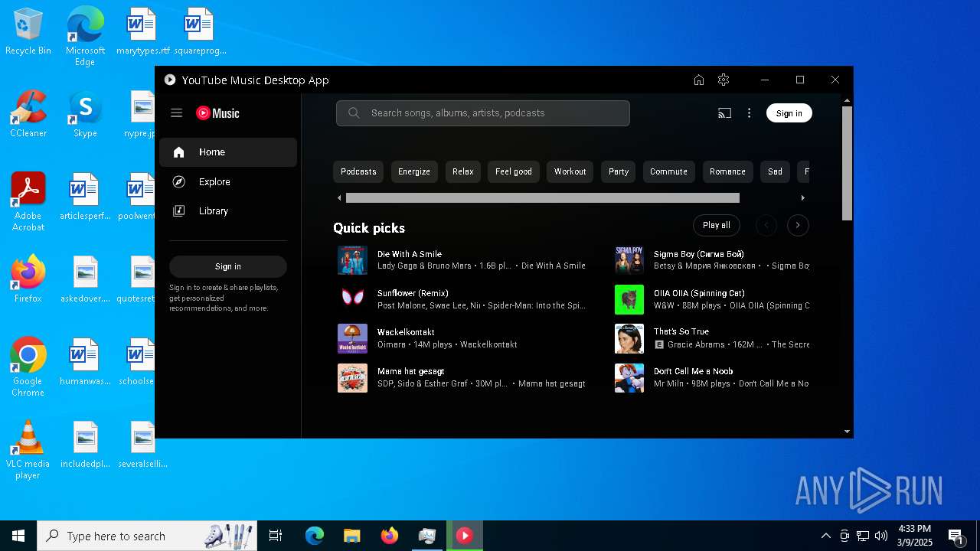Open Gracie Abrams artist link

696,344
